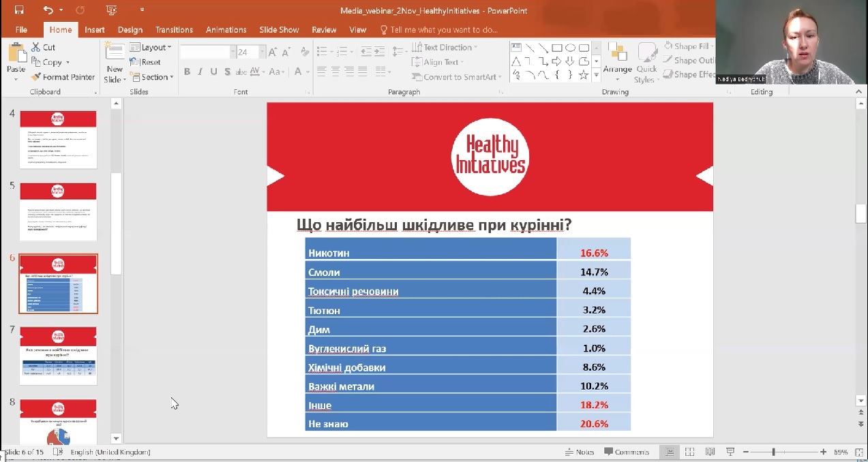Open Copy options dropdown arrow
This screenshot has width=868, height=462.
[x=68, y=62]
